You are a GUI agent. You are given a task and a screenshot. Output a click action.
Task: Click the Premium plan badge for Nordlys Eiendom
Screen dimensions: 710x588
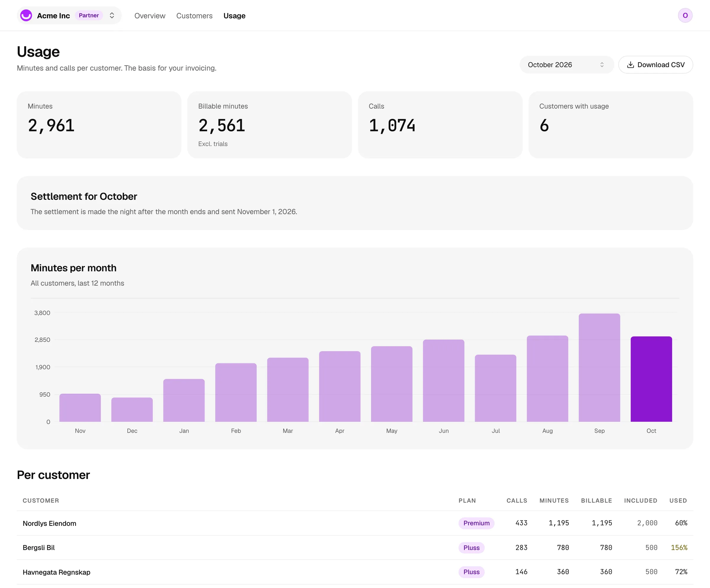(x=476, y=523)
